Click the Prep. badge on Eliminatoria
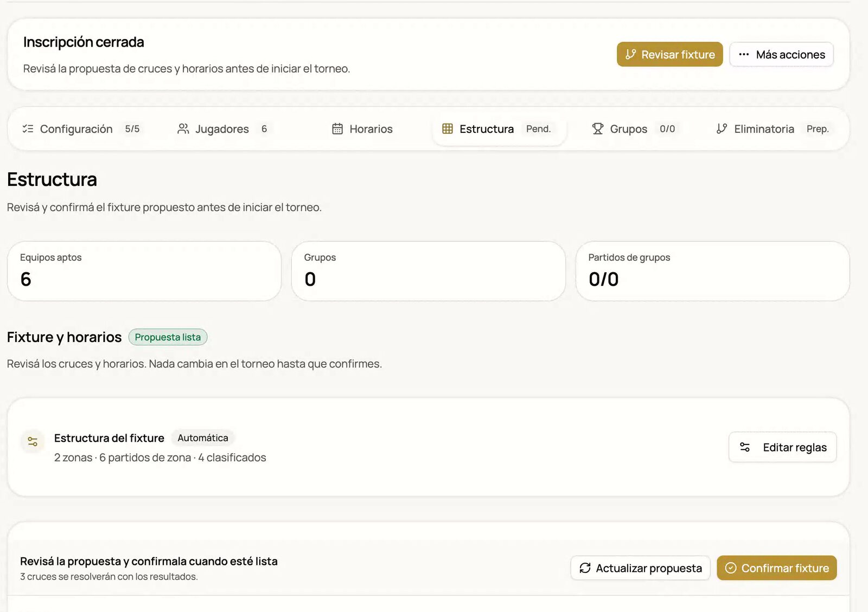The image size is (868, 612). pyautogui.click(x=818, y=129)
